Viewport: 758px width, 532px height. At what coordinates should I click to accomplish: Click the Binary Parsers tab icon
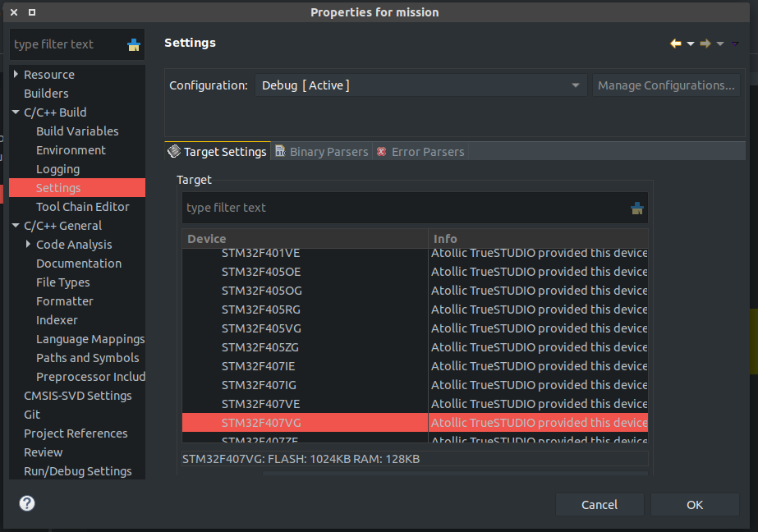coord(280,151)
